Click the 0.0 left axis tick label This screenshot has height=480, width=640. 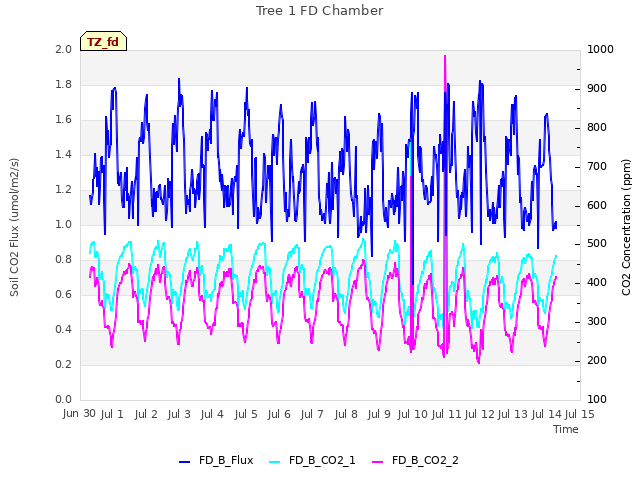63,400
